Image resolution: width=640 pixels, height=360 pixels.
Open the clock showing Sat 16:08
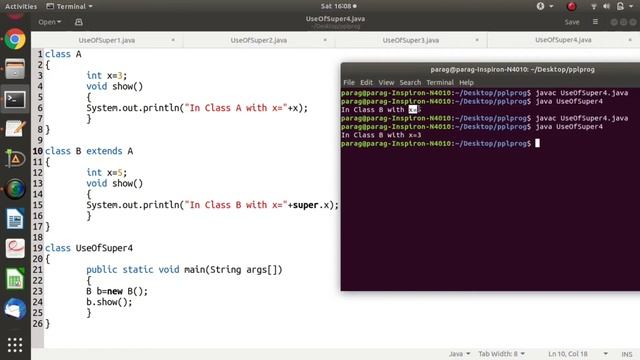pyautogui.click(x=338, y=6)
